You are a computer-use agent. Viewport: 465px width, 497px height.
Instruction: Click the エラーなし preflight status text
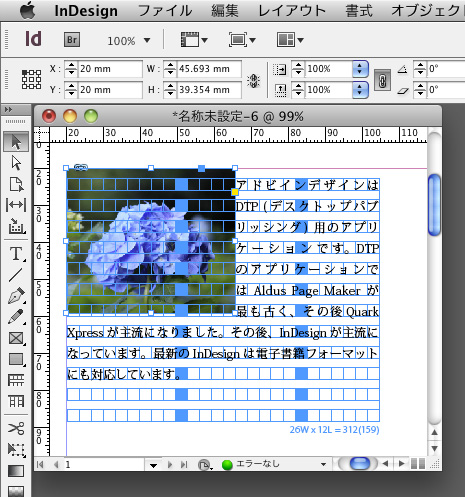257,464
